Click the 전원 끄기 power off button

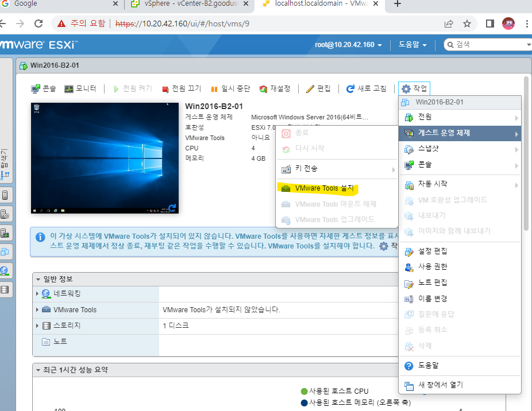coord(182,89)
